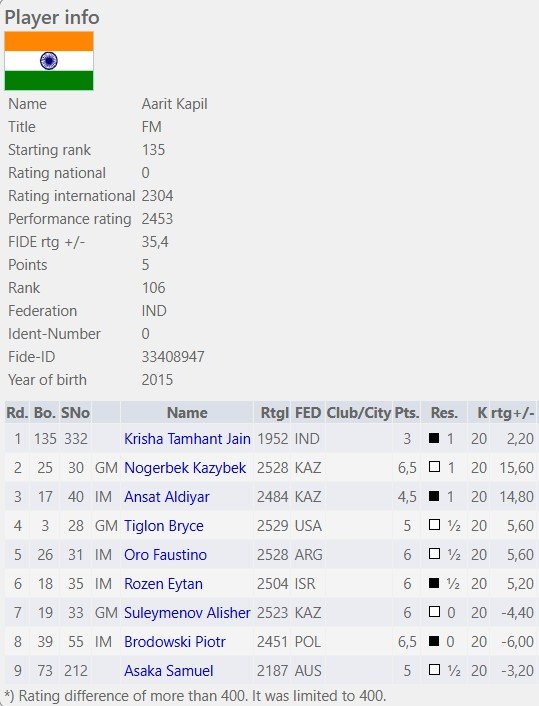This screenshot has width=539, height=706.
Task: Open Tiglon Bryce player link
Action: (x=163, y=526)
